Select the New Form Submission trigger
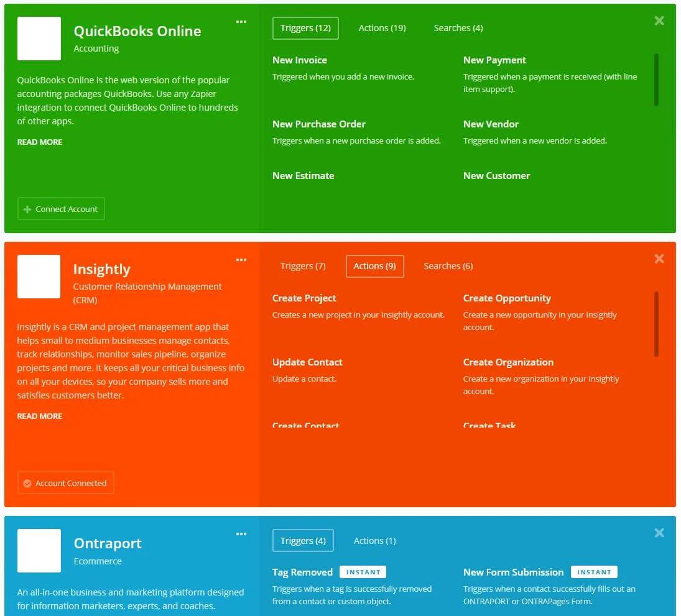681x616 pixels. [513, 572]
